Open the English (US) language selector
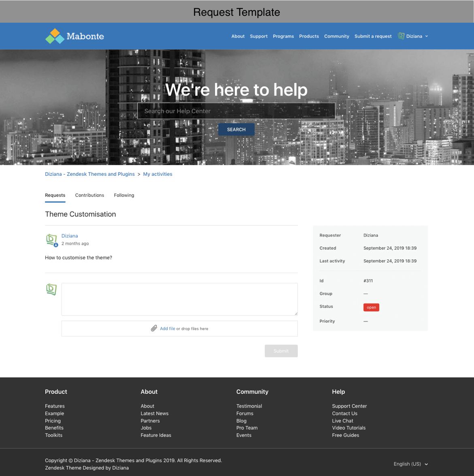The height and width of the screenshot is (476, 474). (410, 464)
